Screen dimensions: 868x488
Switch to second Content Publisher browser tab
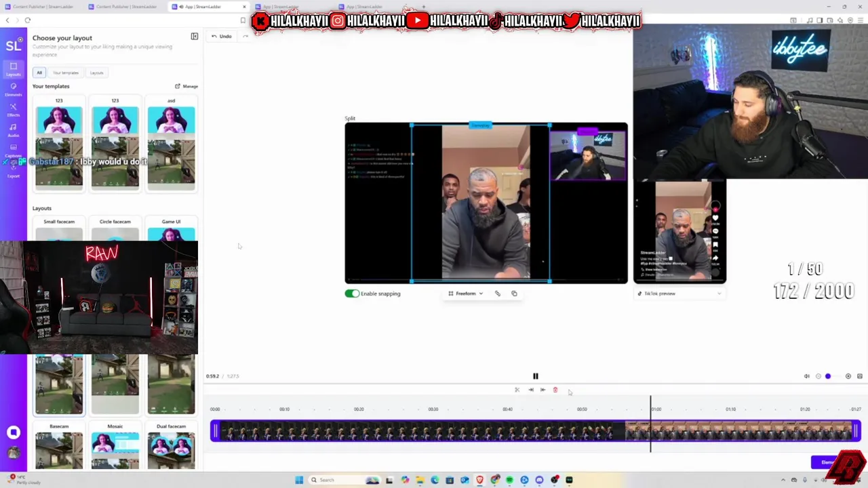126,7
